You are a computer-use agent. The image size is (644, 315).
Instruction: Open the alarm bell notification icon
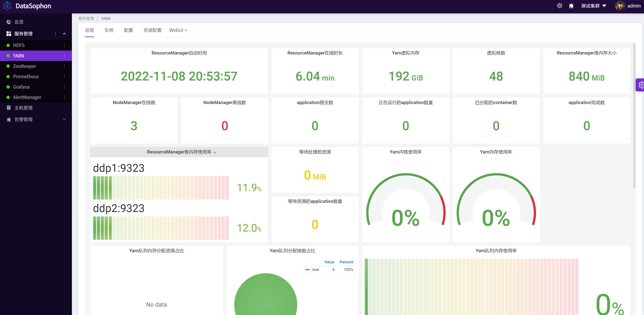(x=571, y=6)
